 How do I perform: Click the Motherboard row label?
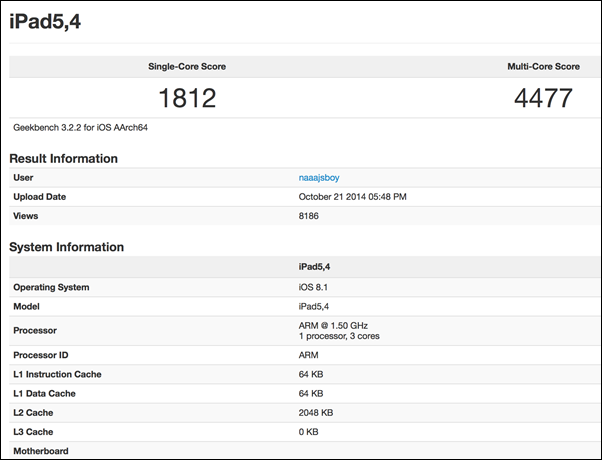coord(41,451)
